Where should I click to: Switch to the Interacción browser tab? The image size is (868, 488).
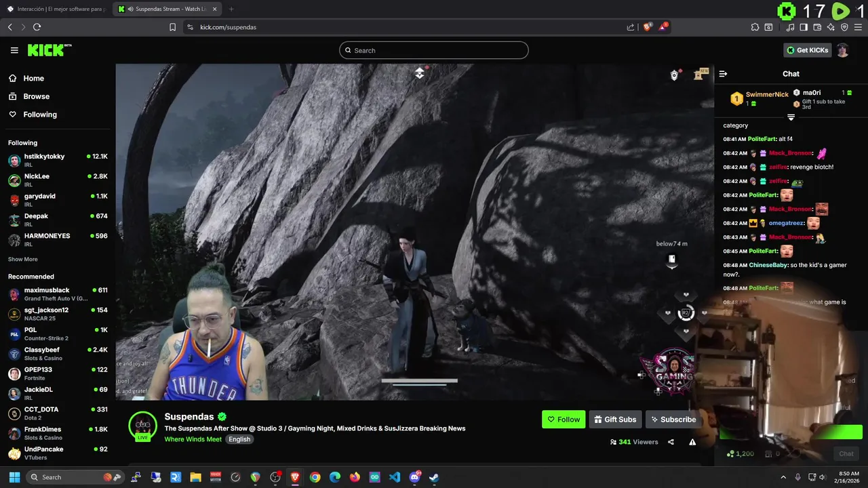57,9
